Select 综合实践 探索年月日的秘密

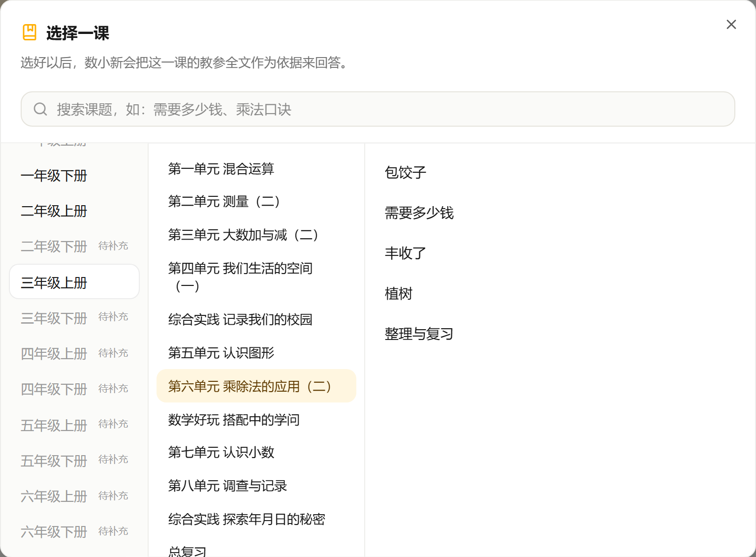256,520
